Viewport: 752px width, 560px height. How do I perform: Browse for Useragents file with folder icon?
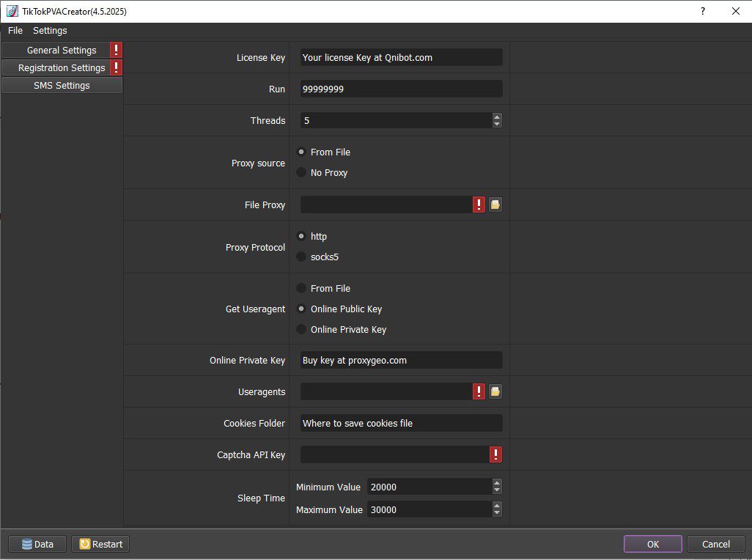tap(495, 391)
